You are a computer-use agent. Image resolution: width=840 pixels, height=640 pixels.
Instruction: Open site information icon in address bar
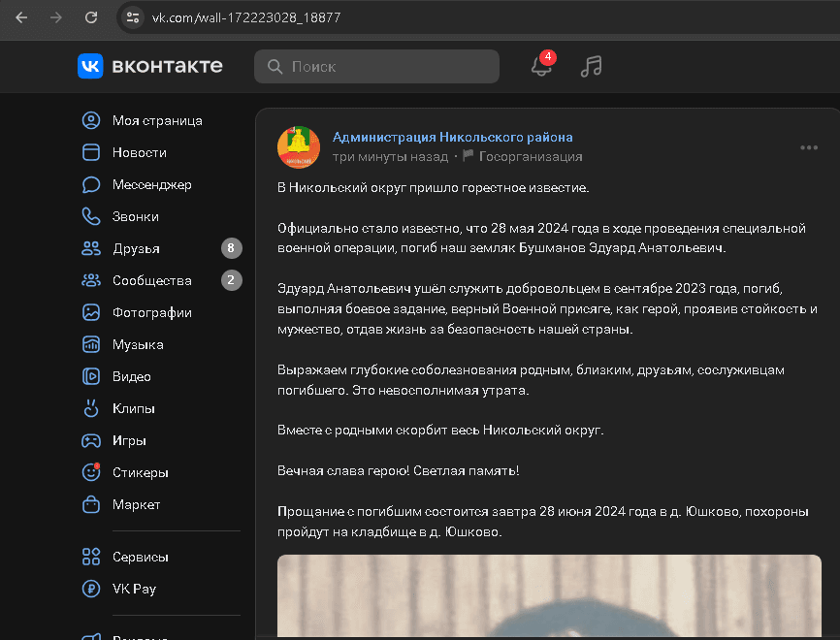click(x=132, y=17)
